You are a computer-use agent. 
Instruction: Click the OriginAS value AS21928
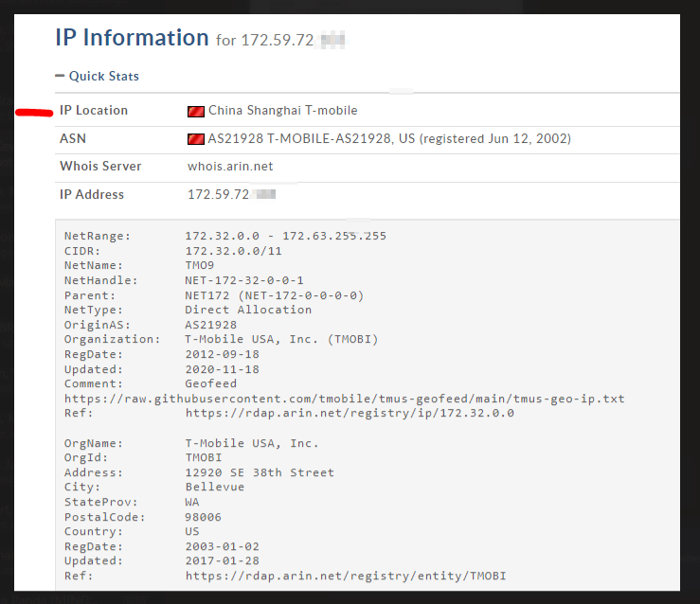pyautogui.click(x=210, y=325)
